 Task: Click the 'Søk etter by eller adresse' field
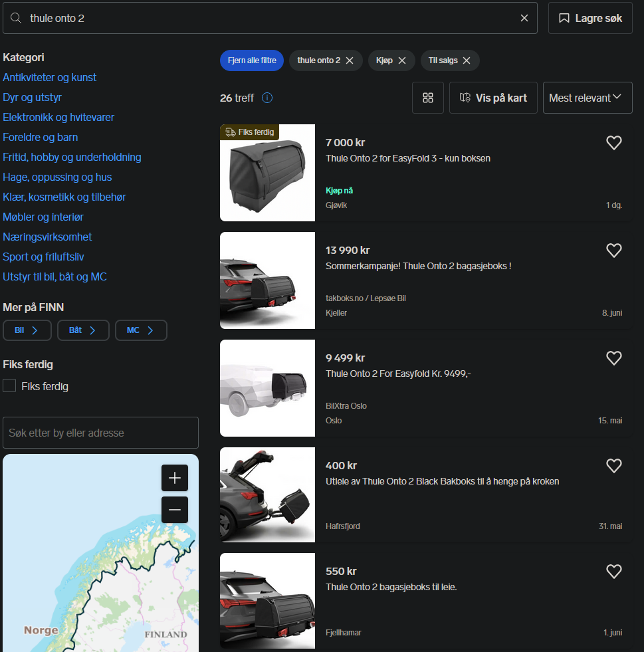[100, 433]
